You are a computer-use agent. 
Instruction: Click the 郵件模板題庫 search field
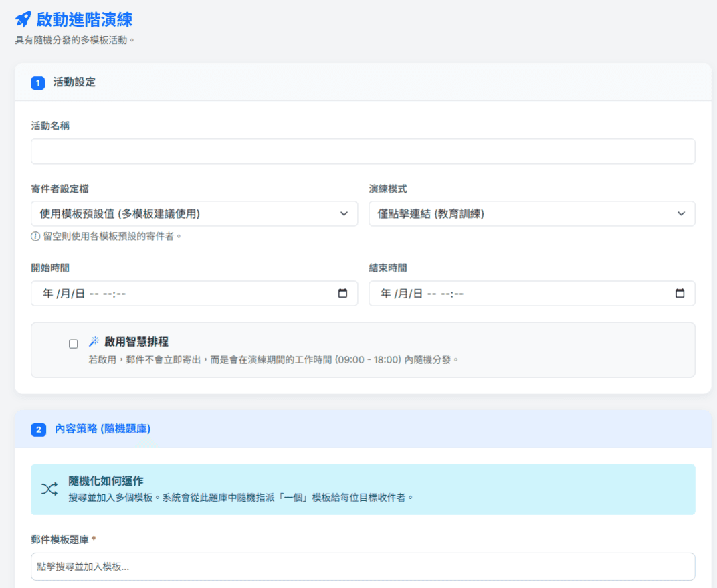pyautogui.click(x=363, y=567)
